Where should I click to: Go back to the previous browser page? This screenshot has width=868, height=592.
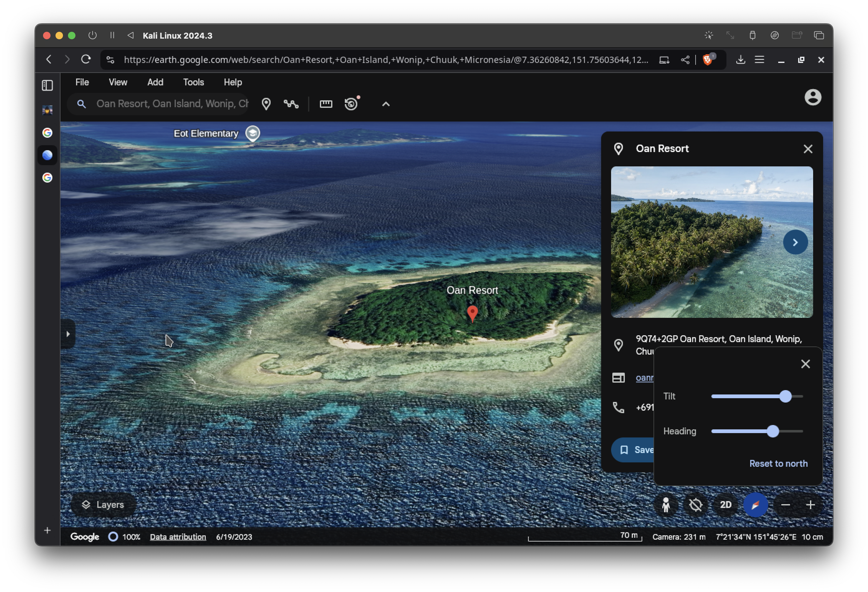[49, 59]
